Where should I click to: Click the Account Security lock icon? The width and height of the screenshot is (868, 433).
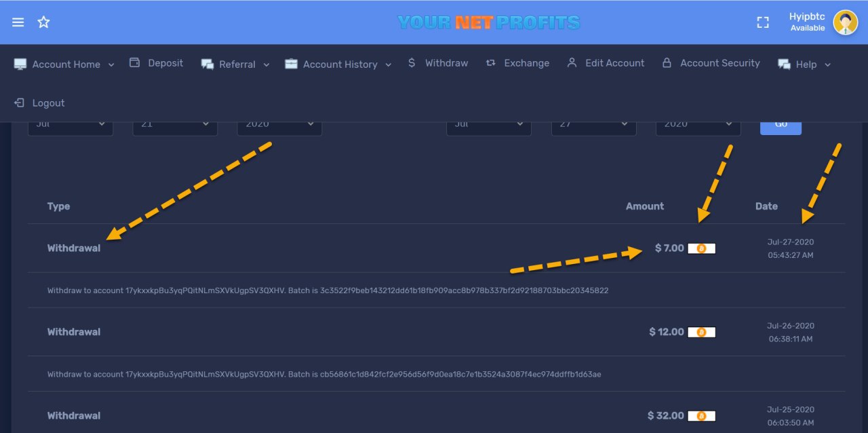[667, 62]
